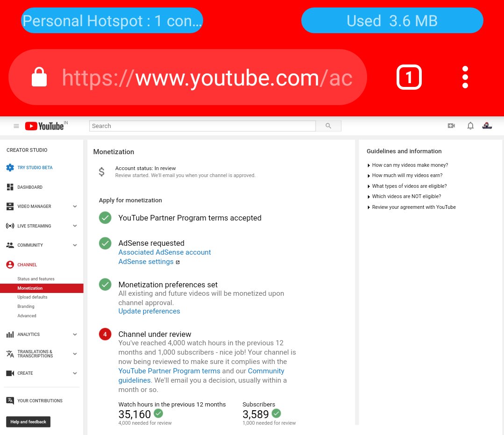
Task: Click the Personal Hotspot status pill
Action: point(112,21)
